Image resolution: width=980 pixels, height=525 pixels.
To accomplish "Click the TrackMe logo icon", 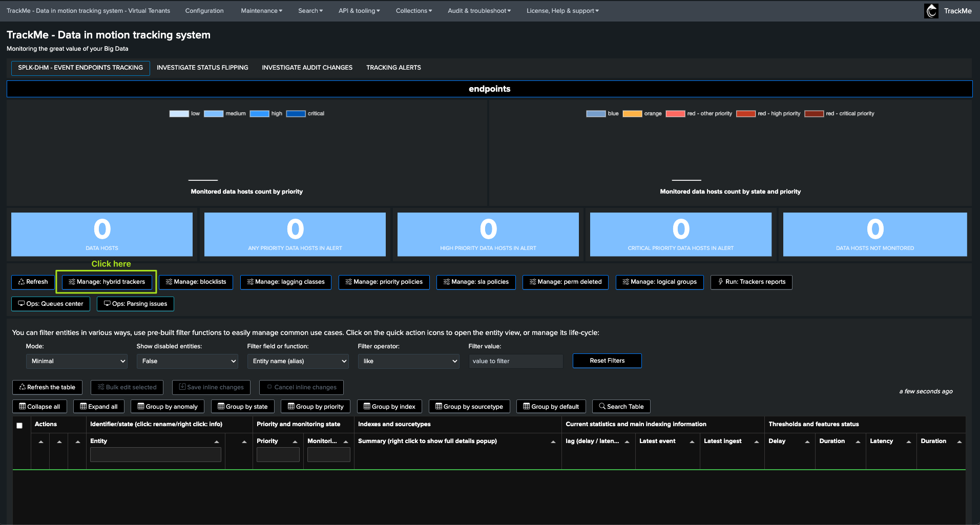I will (931, 11).
